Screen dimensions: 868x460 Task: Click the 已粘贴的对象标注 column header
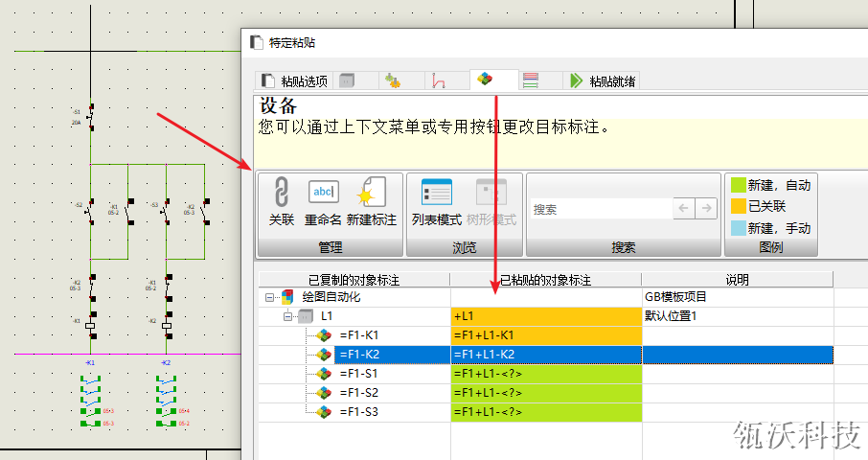[x=545, y=280]
